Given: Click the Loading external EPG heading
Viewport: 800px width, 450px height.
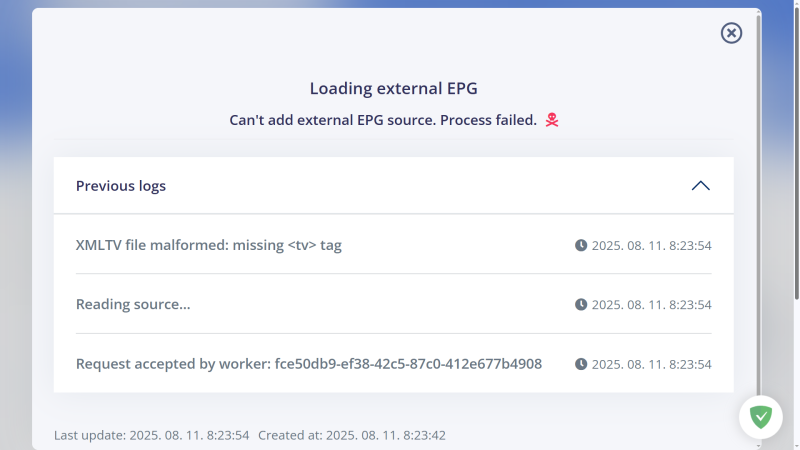Looking at the screenshot, I should click(x=393, y=88).
